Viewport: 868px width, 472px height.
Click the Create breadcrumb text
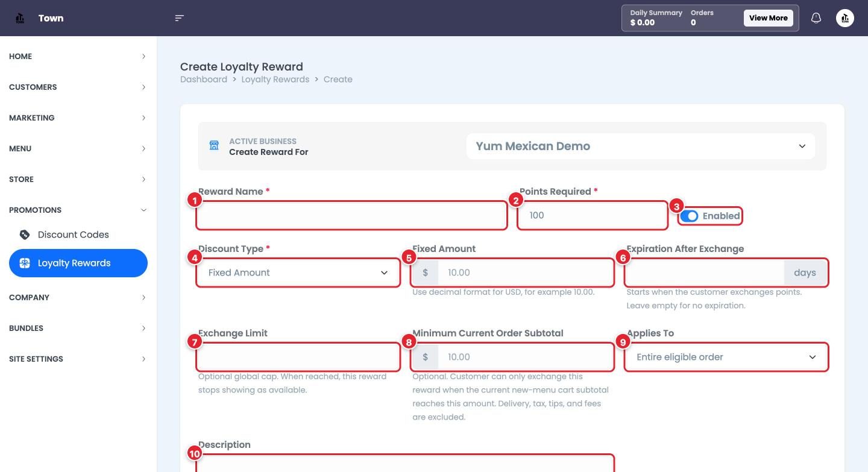click(x=338, y=80)
